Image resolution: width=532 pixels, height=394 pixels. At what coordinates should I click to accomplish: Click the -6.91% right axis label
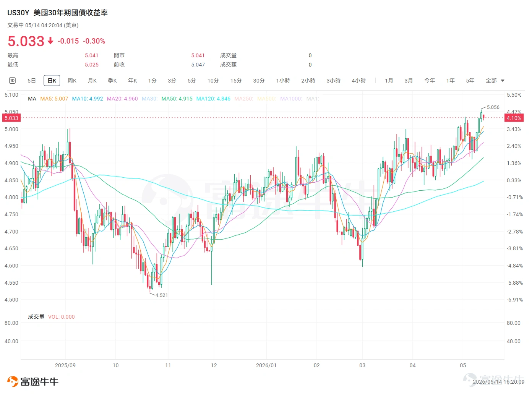[x=515, y=300]
